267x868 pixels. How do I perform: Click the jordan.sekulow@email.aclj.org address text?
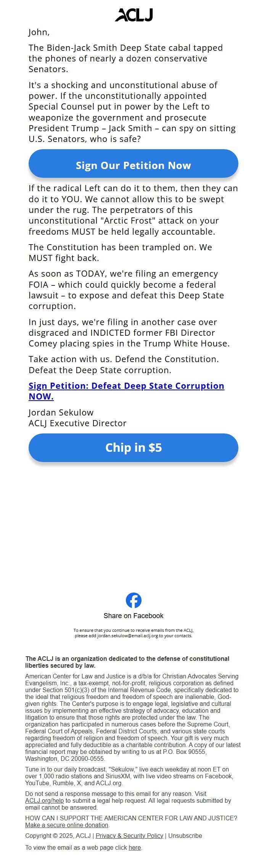(127, 636)
